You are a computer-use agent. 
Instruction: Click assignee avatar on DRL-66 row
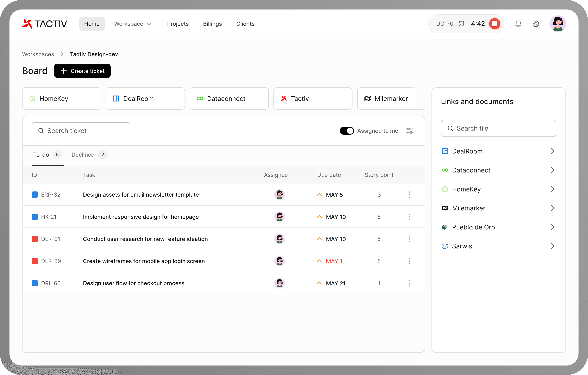[x=280, y=283]
